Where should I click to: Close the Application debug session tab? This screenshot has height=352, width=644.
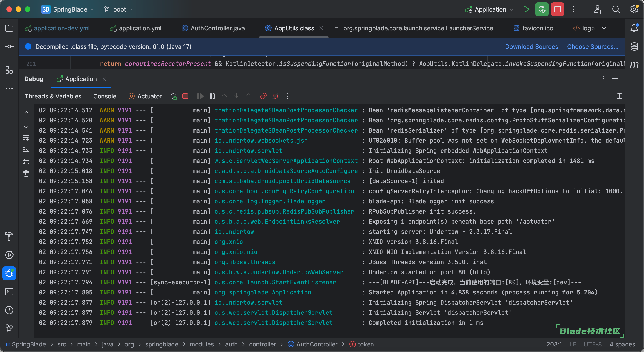click(x=105, y=79)
